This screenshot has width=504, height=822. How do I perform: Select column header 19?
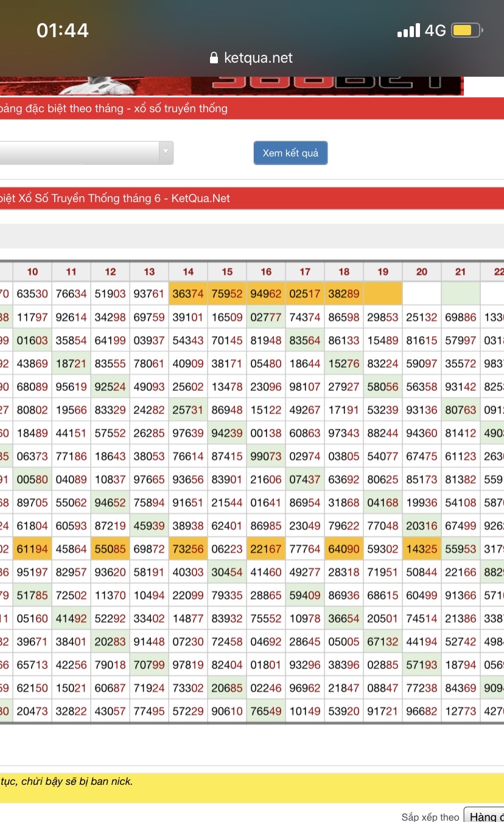[383, 272]
